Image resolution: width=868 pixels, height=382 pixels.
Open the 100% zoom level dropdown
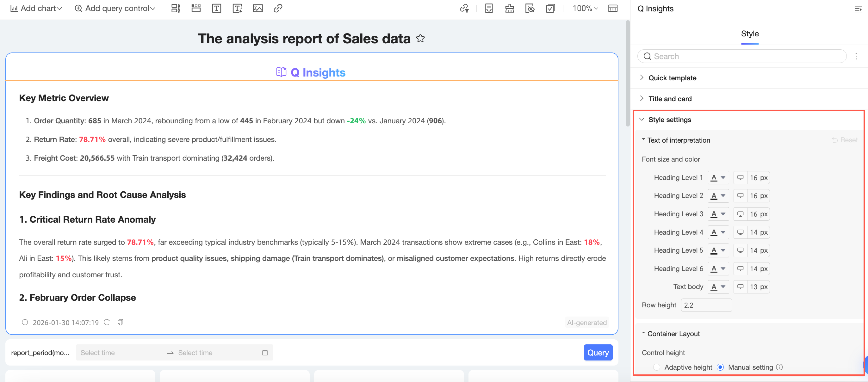[x=585, y=9]
